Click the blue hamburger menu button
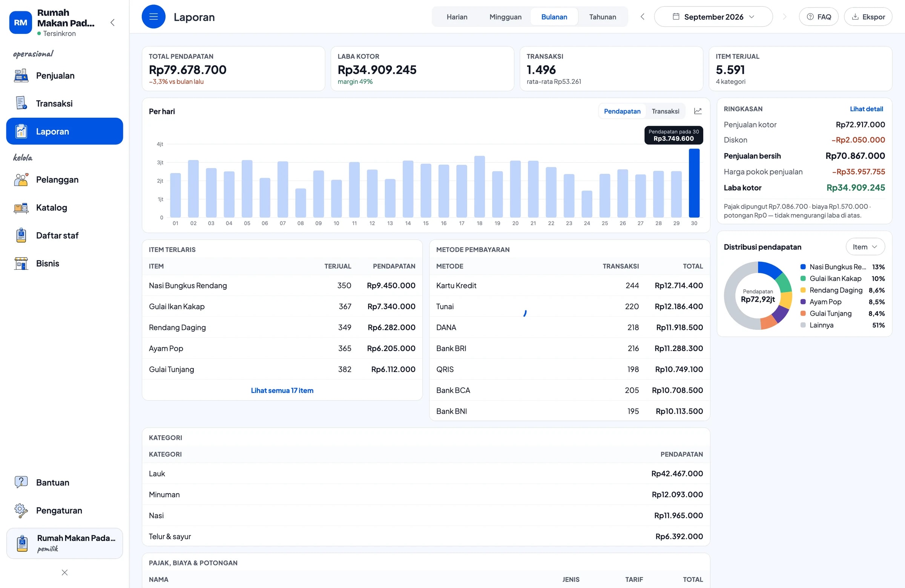 153,17
